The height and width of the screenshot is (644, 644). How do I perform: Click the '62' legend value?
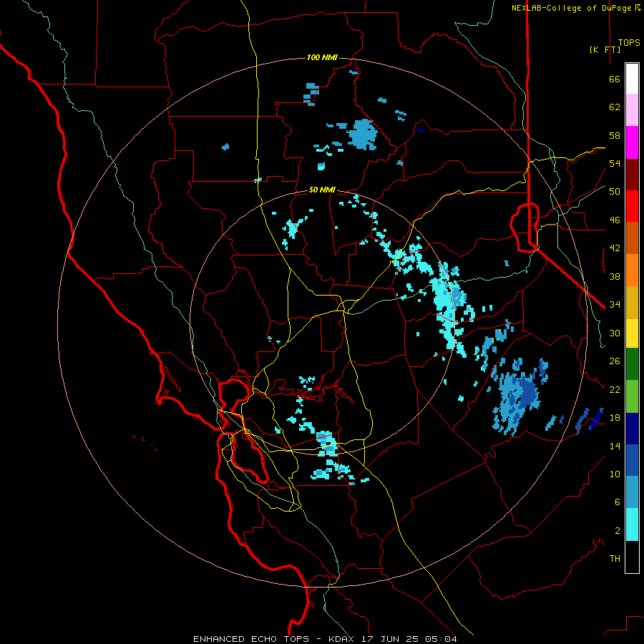pos(615,107)
